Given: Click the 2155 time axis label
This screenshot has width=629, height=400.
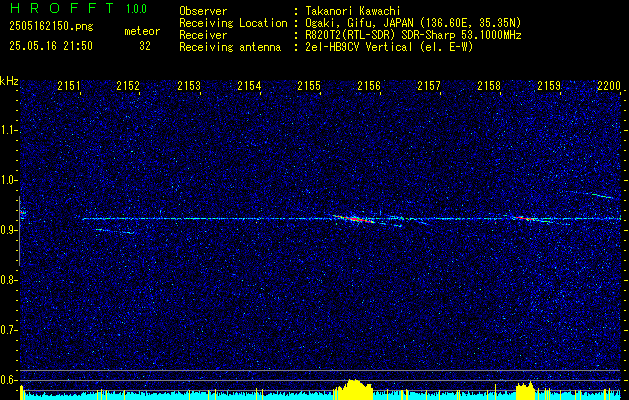Looking at the screenshot, I should (309, 85).
